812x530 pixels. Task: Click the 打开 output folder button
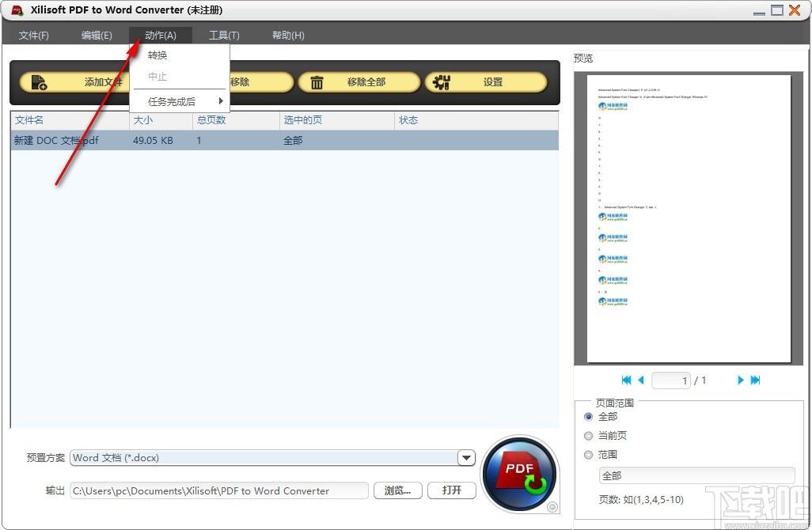point(452,490)
